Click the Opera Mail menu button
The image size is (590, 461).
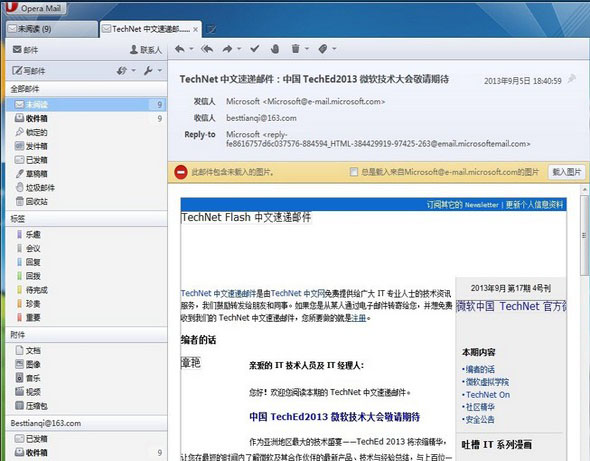(x=35, y=8)
